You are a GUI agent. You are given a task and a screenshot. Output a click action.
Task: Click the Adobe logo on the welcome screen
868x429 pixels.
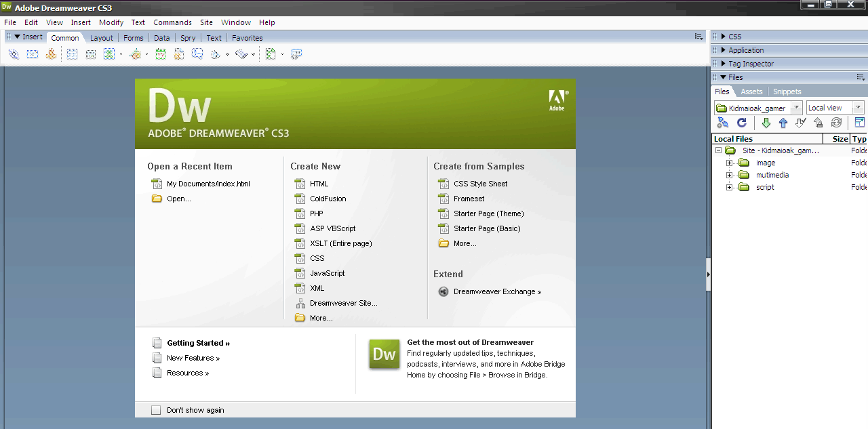click(557, 100)
